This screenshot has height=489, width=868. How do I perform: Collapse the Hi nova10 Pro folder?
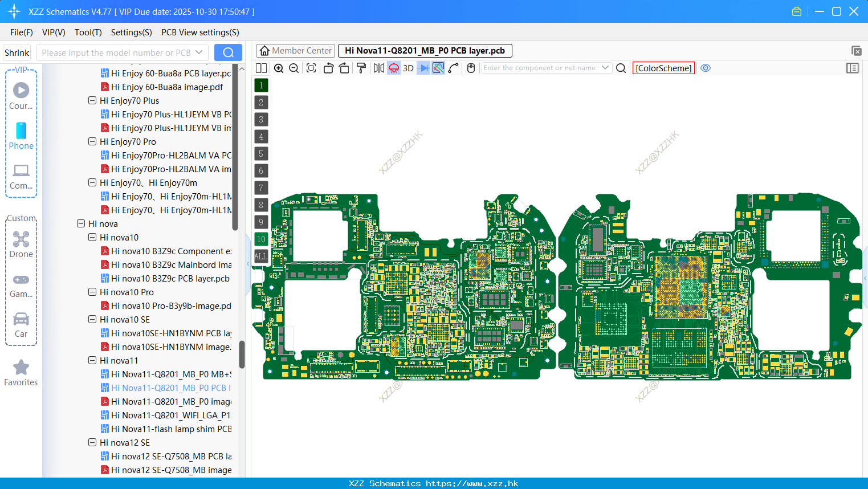[92, 292]
